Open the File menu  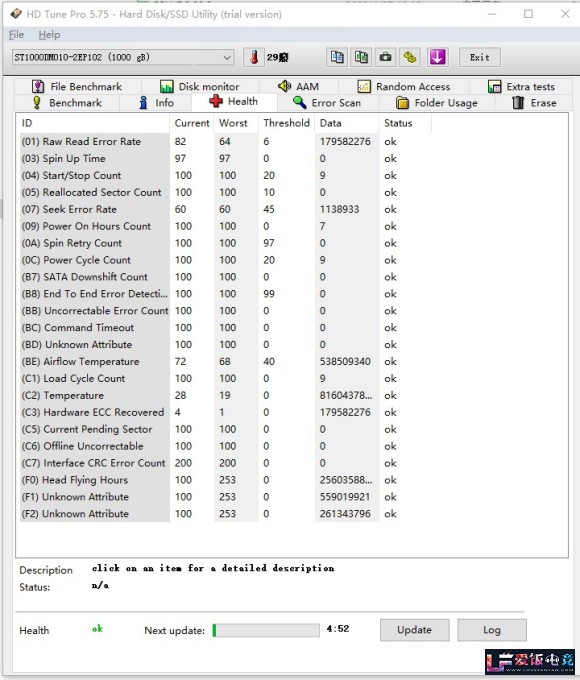16,35
